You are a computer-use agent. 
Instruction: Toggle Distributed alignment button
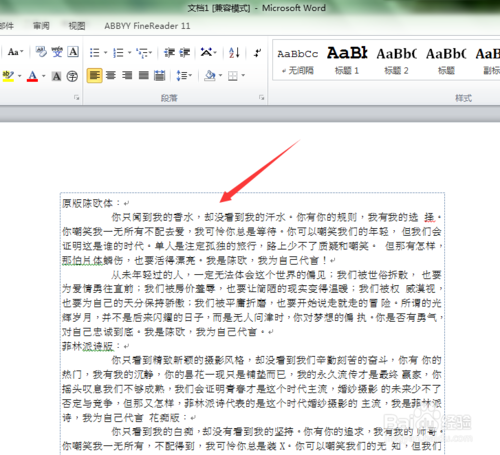[160, 76]
